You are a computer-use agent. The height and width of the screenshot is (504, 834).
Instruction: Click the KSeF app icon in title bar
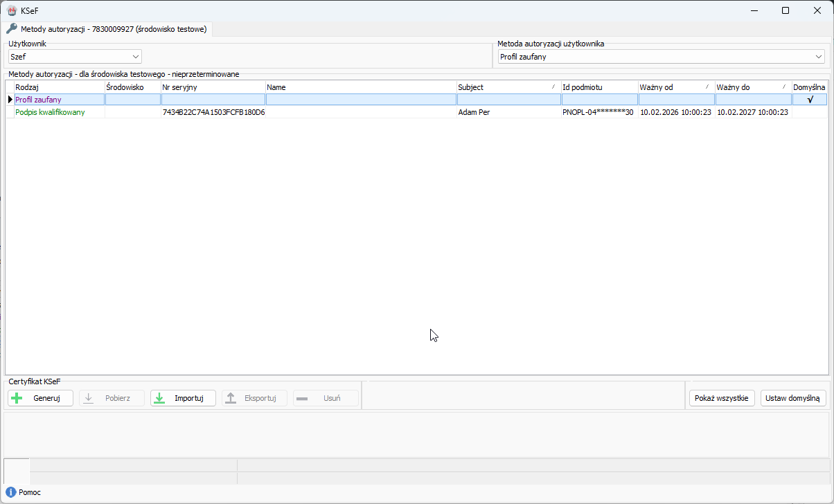tap(12, 10)
